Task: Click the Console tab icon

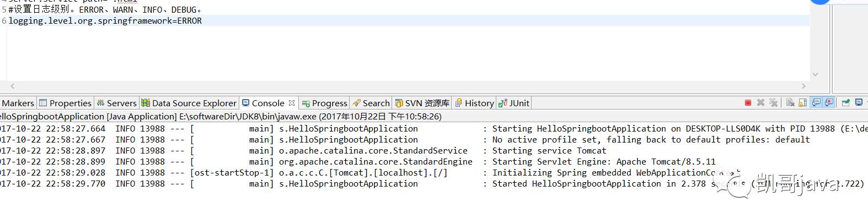Action: (x=246, y=103)
